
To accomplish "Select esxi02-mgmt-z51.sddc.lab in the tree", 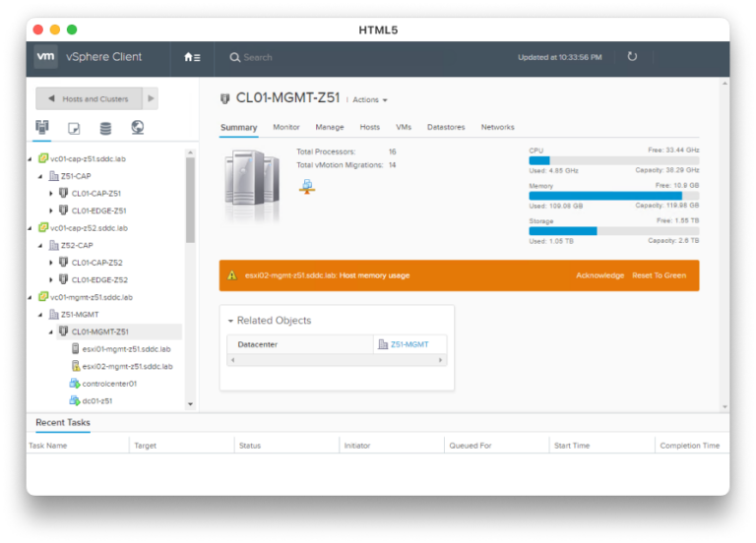I will pos(127,366).
